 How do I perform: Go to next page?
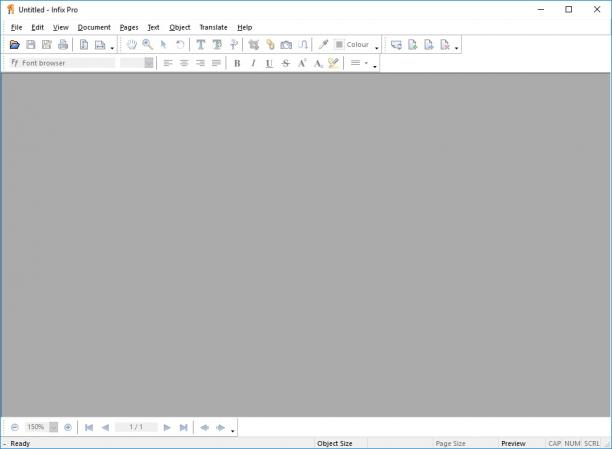(167, 428)
